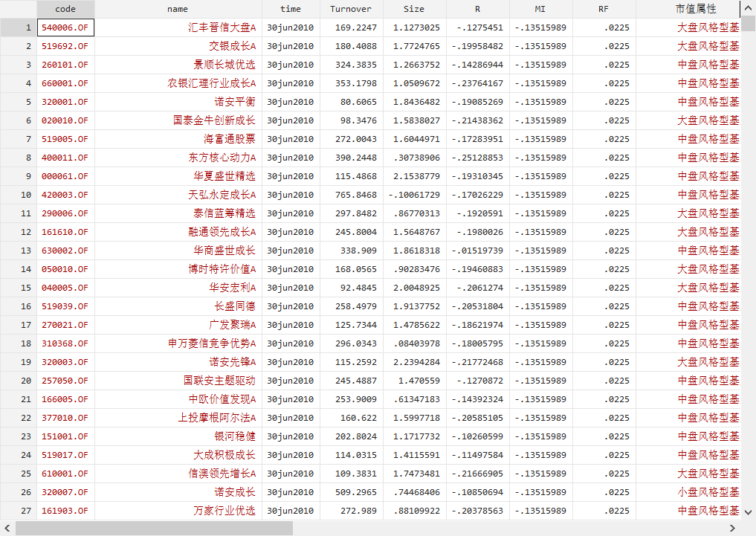Click name cell 交银成长A
This screenshot has width=756, height=536.
tap(178, 46)
